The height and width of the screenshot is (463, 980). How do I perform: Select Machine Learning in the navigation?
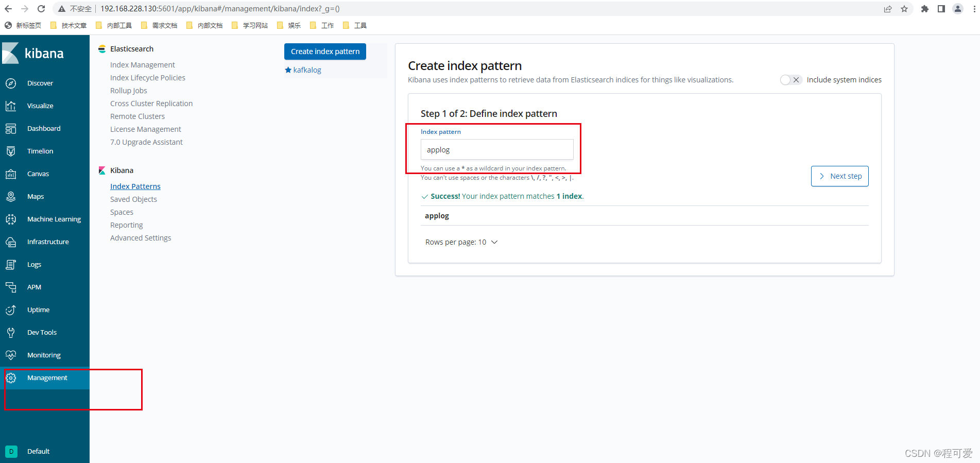(x=54, y=219)
